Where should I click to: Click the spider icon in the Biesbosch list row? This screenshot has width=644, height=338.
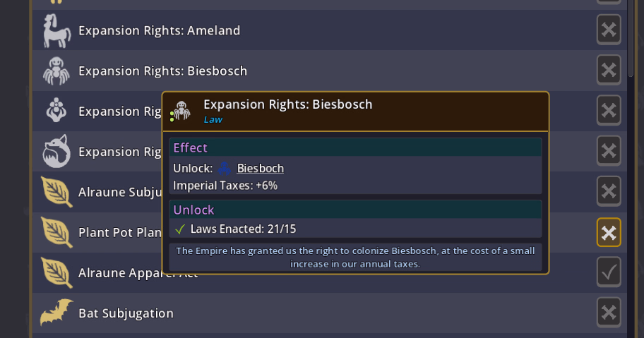click(x=56, y=71)
